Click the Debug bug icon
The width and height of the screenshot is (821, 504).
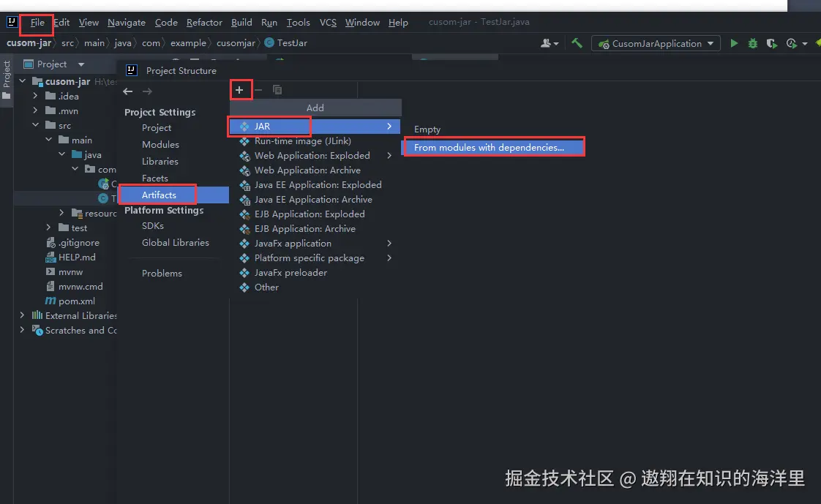753,43
